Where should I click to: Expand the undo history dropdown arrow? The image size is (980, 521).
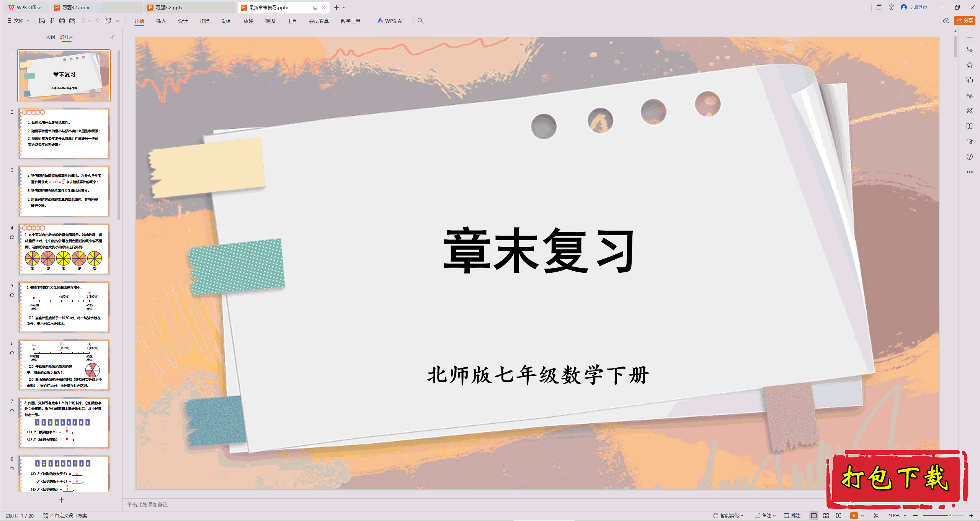click(89, 21)
